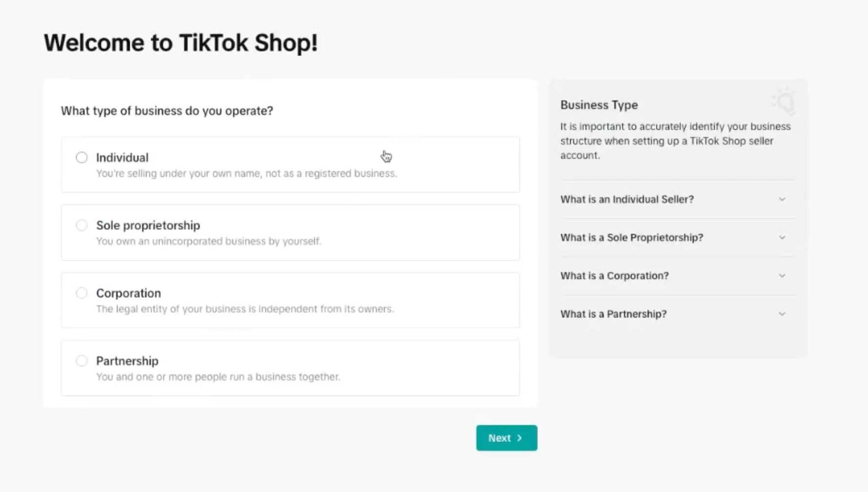Click the "Welcome to TikTok Shop!" heading
Viewport: 868px width, 492px height.
pos(180,43)
